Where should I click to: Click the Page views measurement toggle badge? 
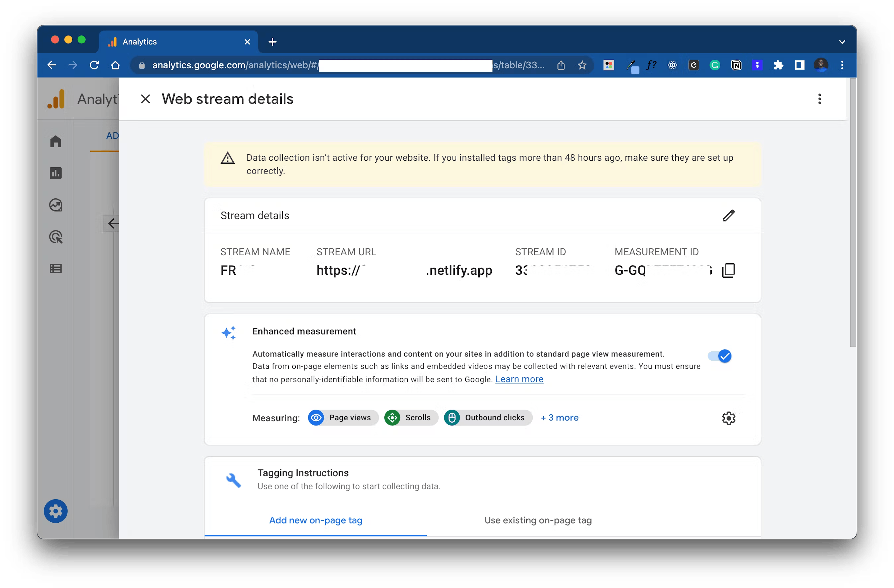tap(341, 417)
